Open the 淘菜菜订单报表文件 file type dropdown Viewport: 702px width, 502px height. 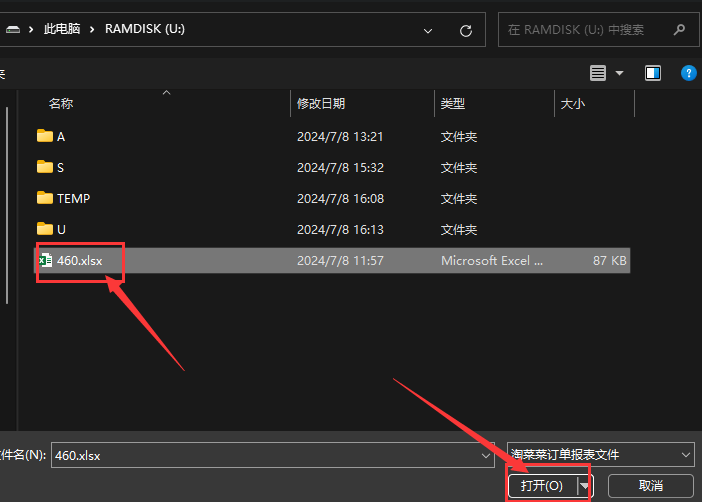pos(600,454)
